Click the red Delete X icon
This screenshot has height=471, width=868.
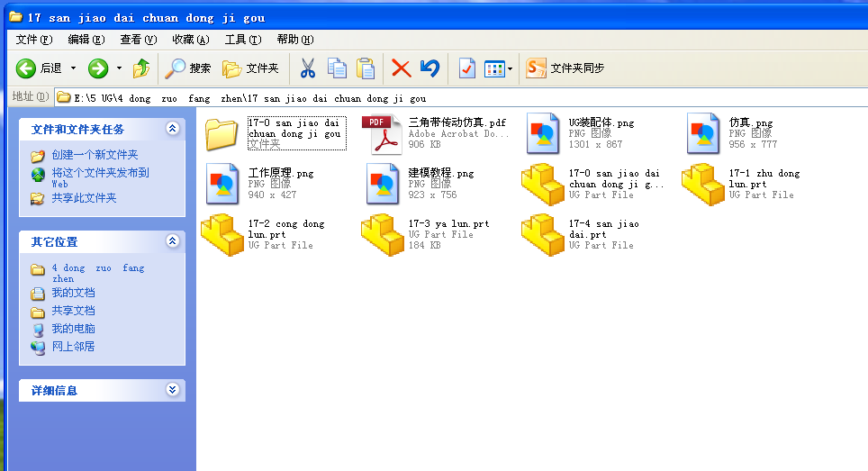pyautogui.click(x=402, y=68)
